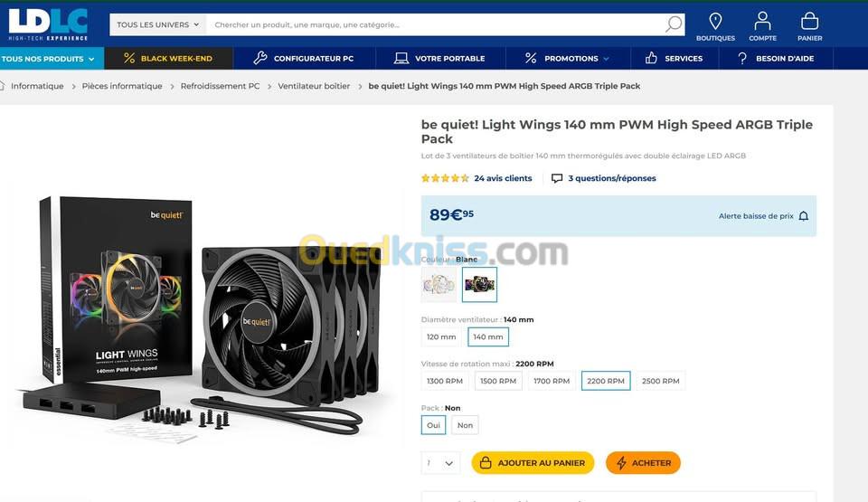The image size is (868, 502).
Task: Click the price drop alert bell icon
Action: (x=803, y=216)
